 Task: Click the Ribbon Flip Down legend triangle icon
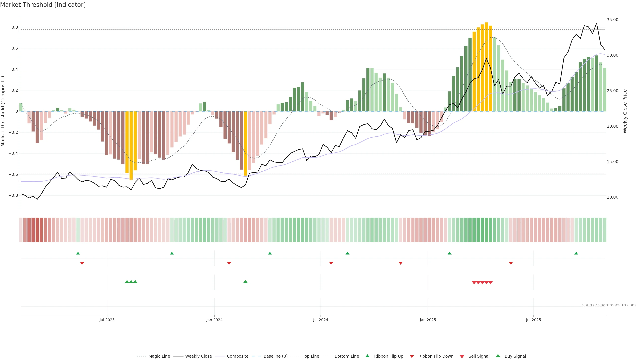tap(412, 356)
